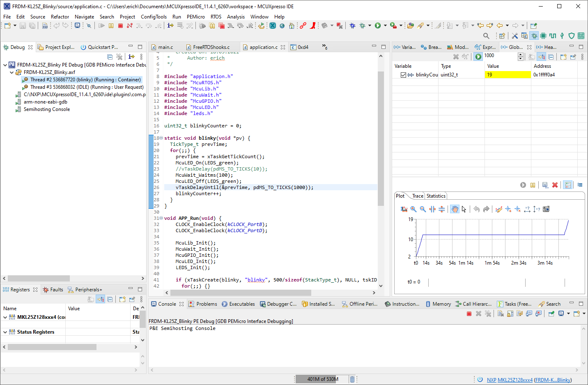Screen dimensions: 588x385
Task: Toggle the legend display button above the plot
Action: tap(568, 185)
